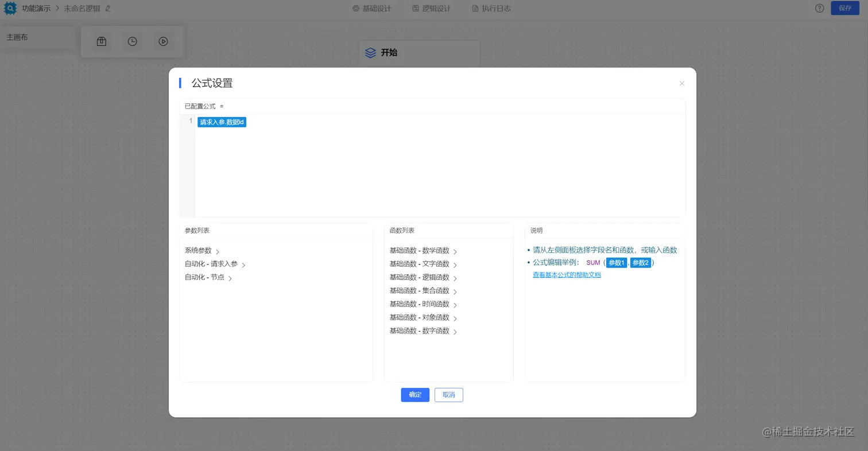Expand 基础函数 - 集合函数
Image resolution: width=868 pixels, height=451 pixels.
coord(424,291)
